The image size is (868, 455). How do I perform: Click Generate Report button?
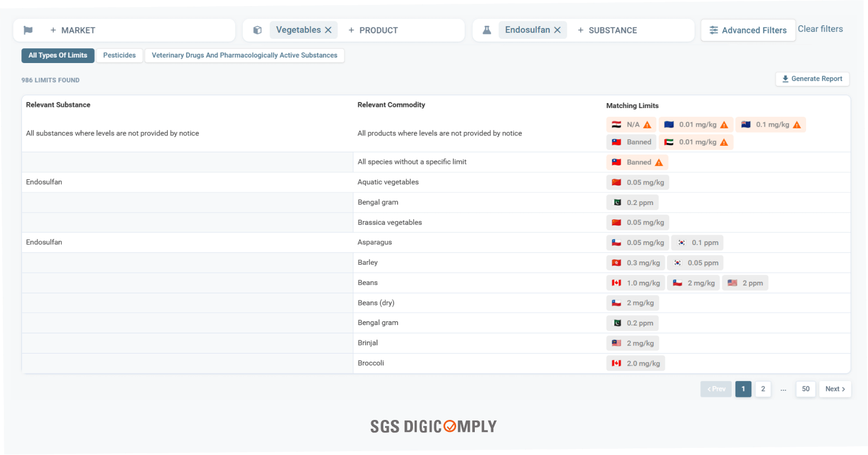812,79
